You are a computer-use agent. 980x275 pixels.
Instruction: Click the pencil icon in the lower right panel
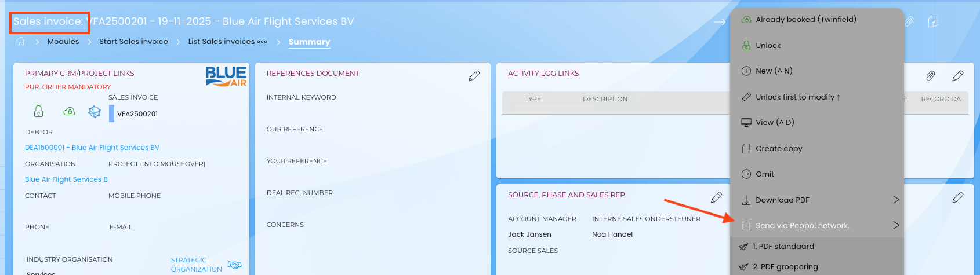pos(958,197)
